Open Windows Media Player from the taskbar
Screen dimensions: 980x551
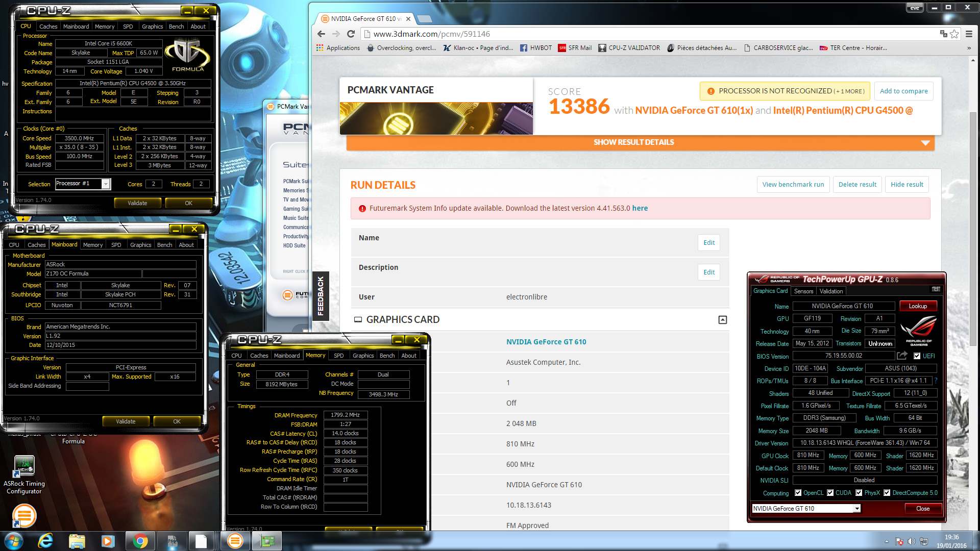point(108,541)
